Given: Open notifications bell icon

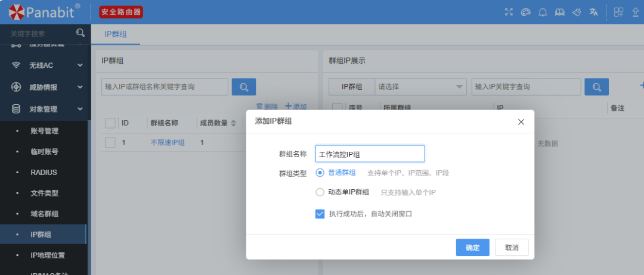Looking at the screenshot, I should click(x=543, y=12).
